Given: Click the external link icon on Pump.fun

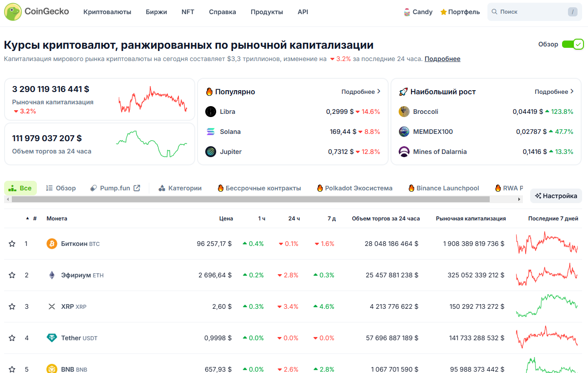Looking at the screenshot, I should click(x=137, y=188).
